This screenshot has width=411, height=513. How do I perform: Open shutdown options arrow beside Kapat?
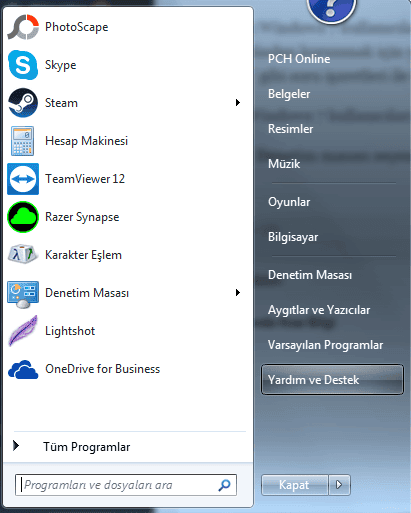(x=339, y=485)
